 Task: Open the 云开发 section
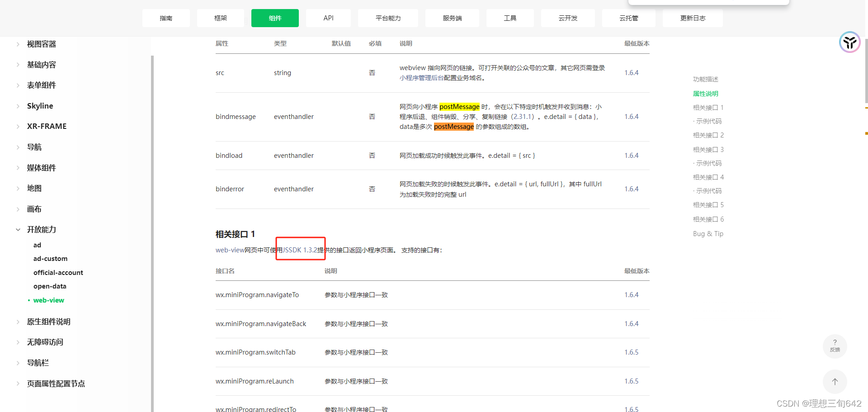[567, 18]
